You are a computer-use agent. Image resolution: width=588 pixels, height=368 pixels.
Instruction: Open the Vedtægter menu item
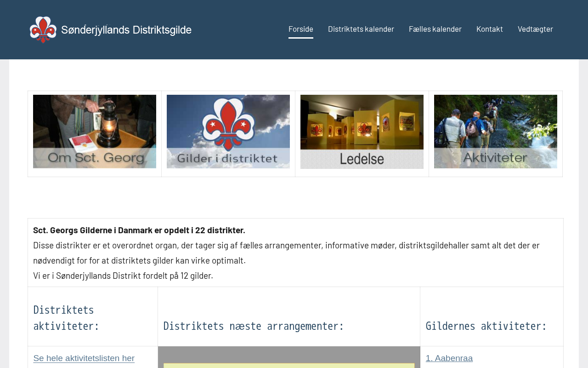[535, 29]
